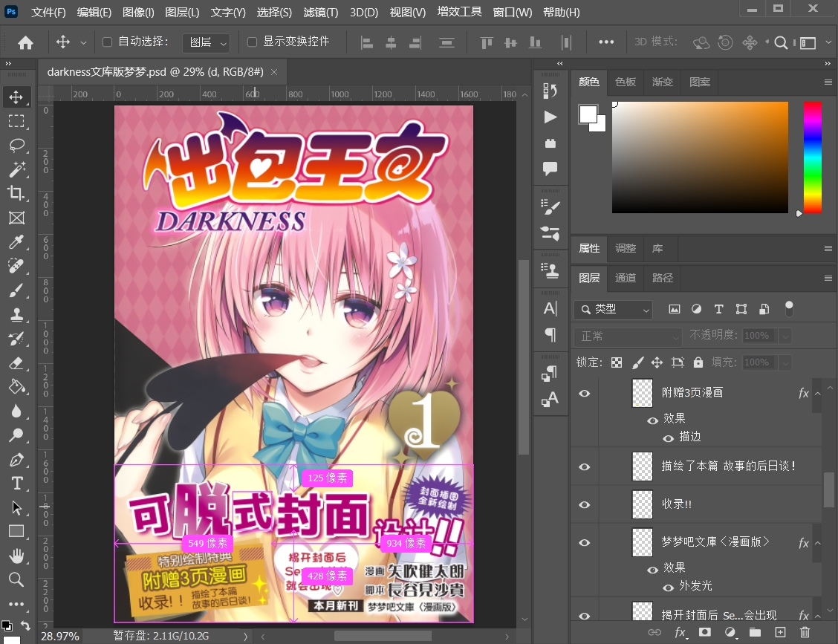
Task: Collapse effects of 梦梦吧文库〈漫画版〉 layer
Action: click(818, 543)
